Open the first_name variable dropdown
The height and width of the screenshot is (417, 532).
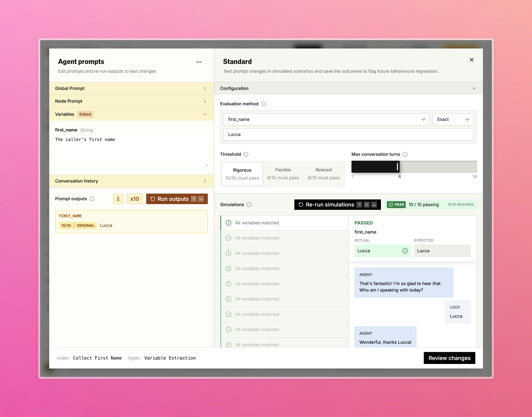(326, 119)
